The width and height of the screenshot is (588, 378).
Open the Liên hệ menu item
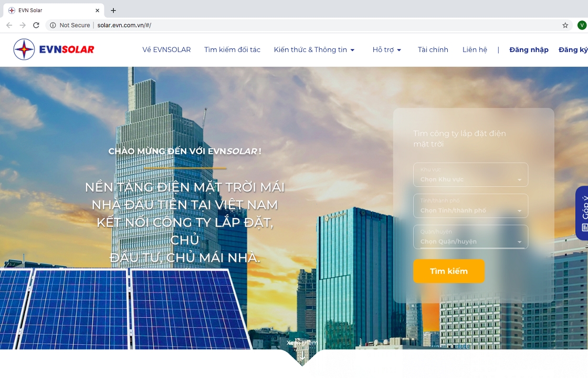pyautogui.click(x=475, y=49)
